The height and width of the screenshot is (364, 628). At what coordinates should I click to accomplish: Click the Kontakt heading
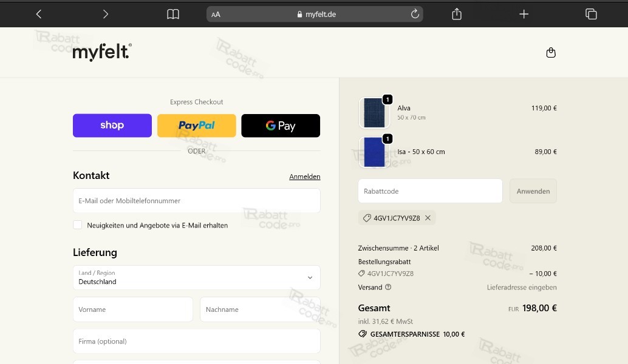[x=91, y=175]
